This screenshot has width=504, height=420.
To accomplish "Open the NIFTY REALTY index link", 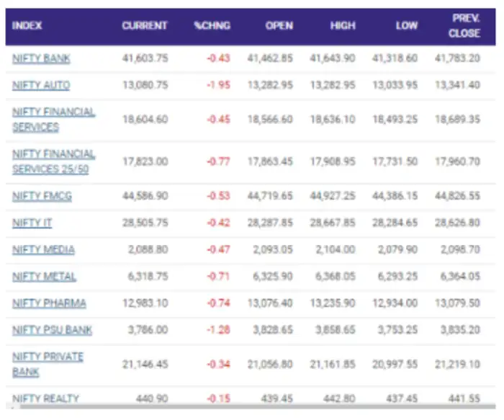I will tap(45, 398).
